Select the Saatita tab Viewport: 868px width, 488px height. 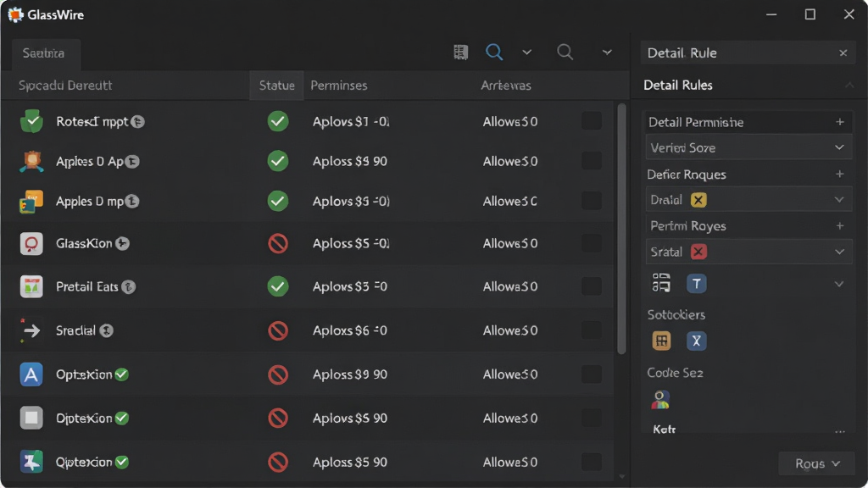(46, 53)
